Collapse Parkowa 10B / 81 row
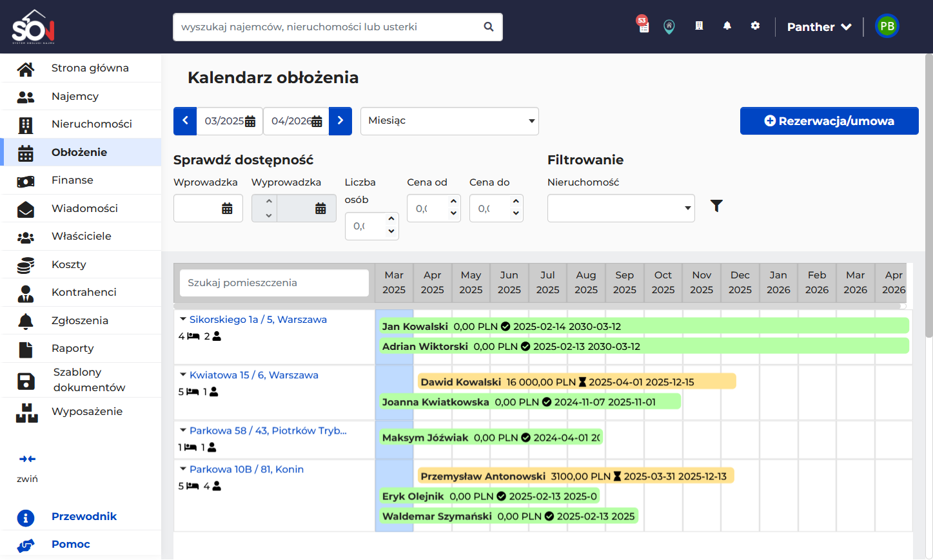Image resolution: width=933 pixels, height=560 pixels. click(183, 468)
